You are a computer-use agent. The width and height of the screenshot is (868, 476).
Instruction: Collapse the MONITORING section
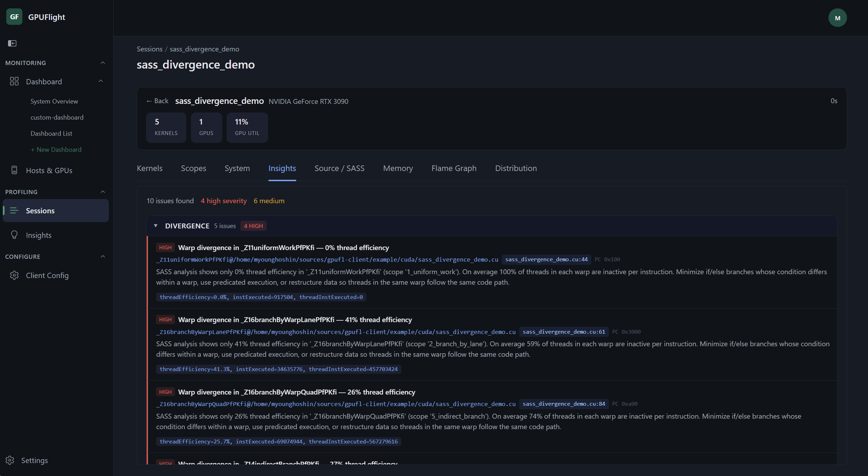pyautogui.click(x=103, y=63)
